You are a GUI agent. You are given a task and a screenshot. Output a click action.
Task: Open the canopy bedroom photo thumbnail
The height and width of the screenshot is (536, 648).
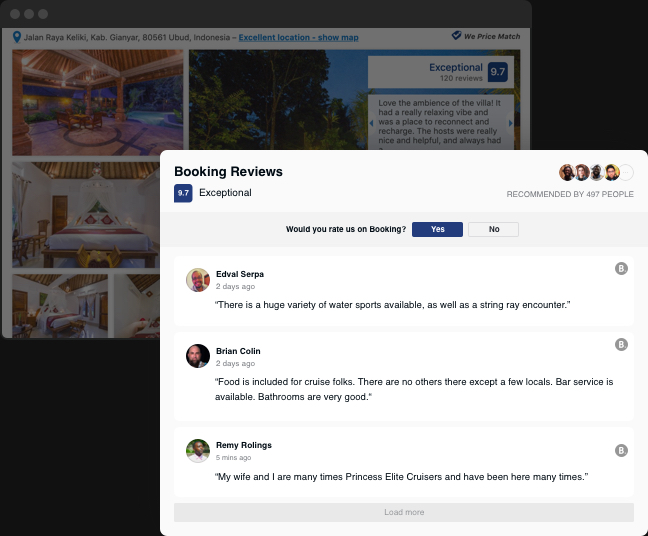tap(85, 214)
